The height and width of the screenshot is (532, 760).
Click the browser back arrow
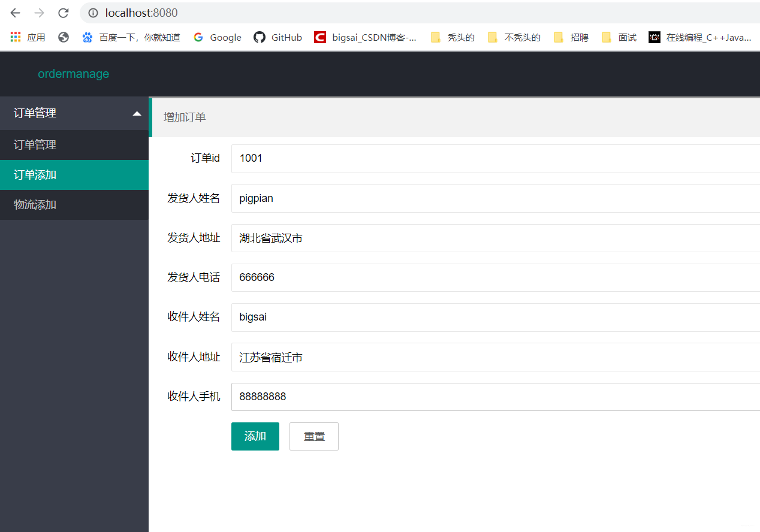(x=14, y=13)
